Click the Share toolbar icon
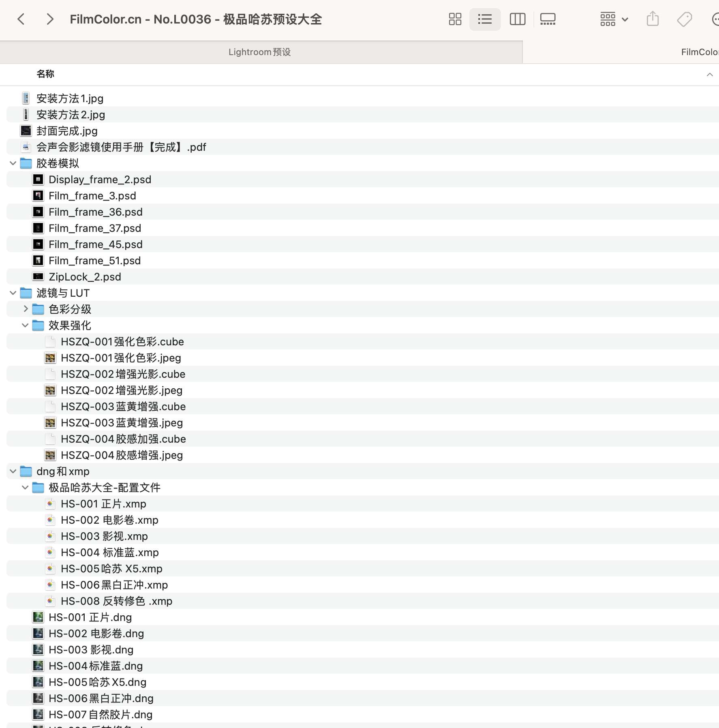This screenshot has height=728, width=719. 653,19
